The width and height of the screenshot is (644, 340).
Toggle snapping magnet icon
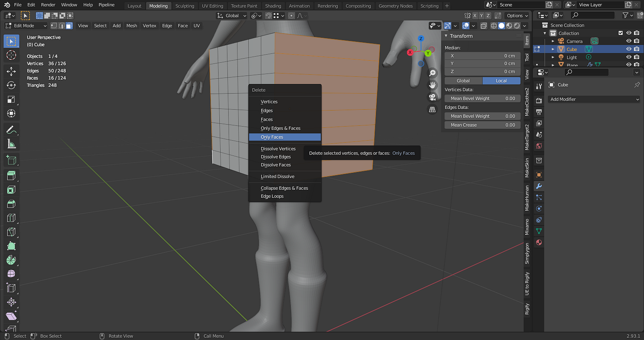(x=268, y=16)
